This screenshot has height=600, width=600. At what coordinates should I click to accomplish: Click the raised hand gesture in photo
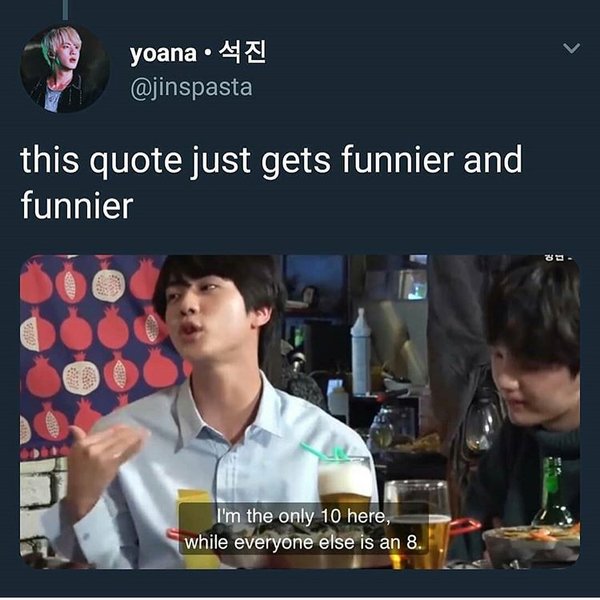click(105, 452)
